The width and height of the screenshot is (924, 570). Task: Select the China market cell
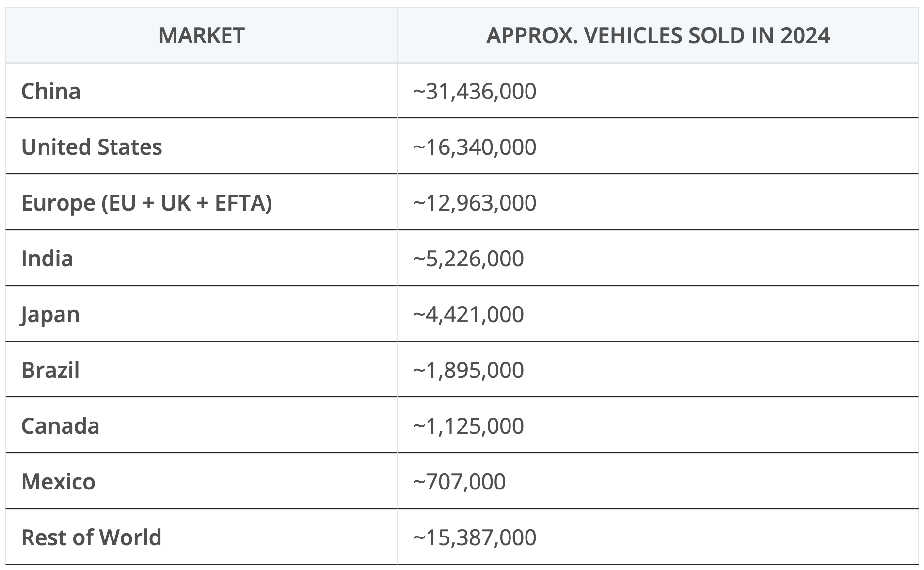pyautogui.click(x=51, y=91)
